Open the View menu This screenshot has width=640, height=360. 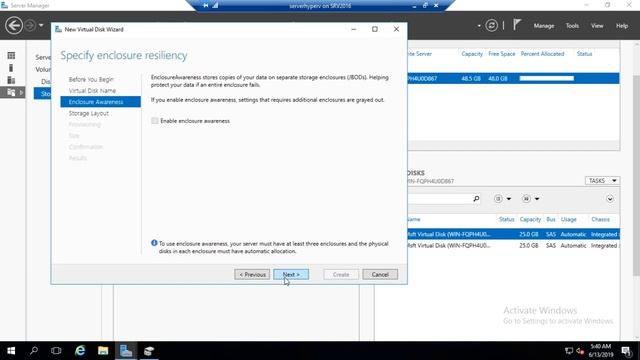tap(597, 26)
